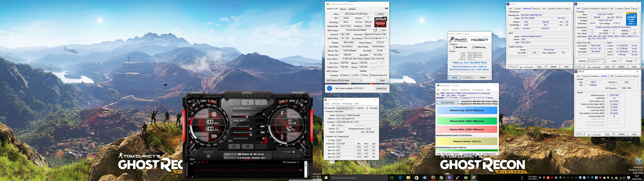Open Afterburner settings with the gear button
Viewport: 644px width, 181px height.
(234, 146)
